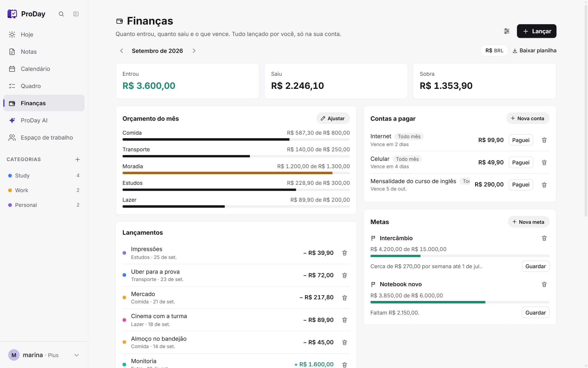Delete the Intercâmbio goal
This screenshot has width=588, height=368.
544,238
